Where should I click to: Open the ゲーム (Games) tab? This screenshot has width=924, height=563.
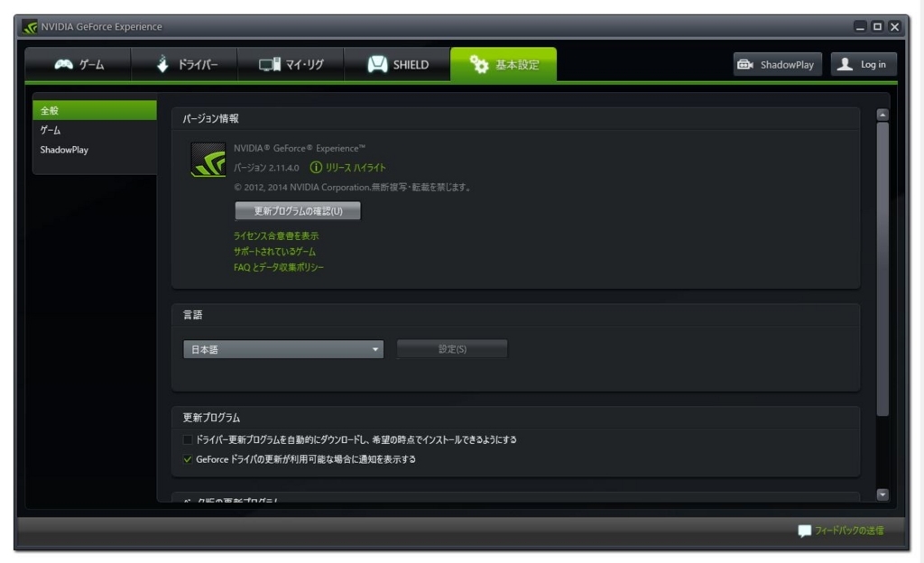click(78, 65)
